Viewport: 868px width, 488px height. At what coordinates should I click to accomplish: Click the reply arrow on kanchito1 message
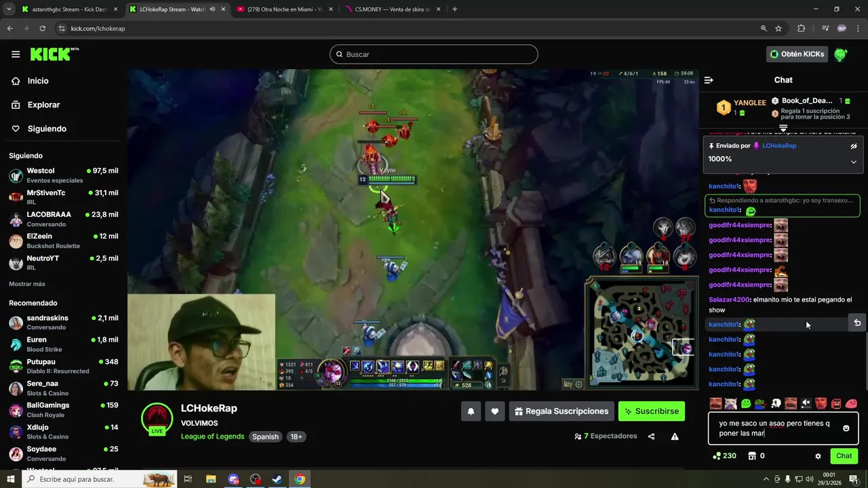tap(857, 323)
